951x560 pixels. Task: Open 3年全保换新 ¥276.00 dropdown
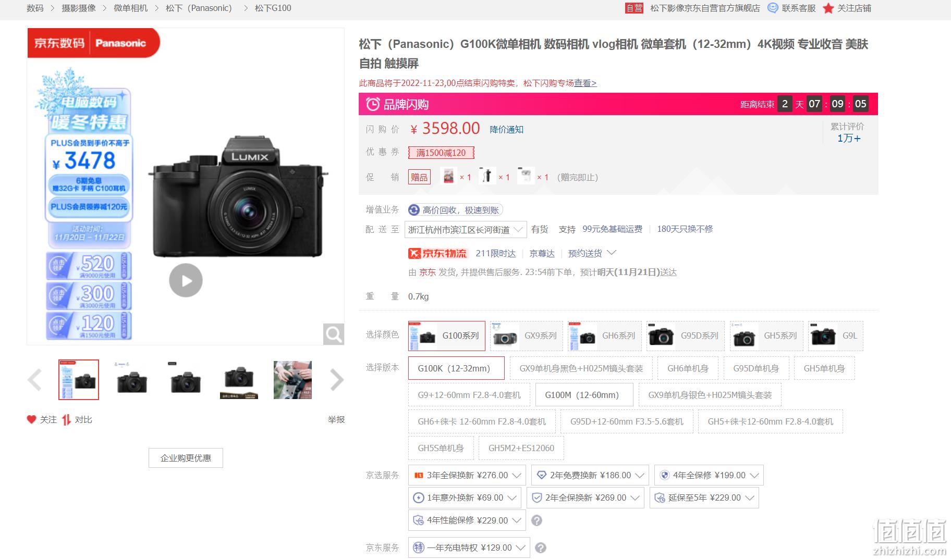point(468,475)
